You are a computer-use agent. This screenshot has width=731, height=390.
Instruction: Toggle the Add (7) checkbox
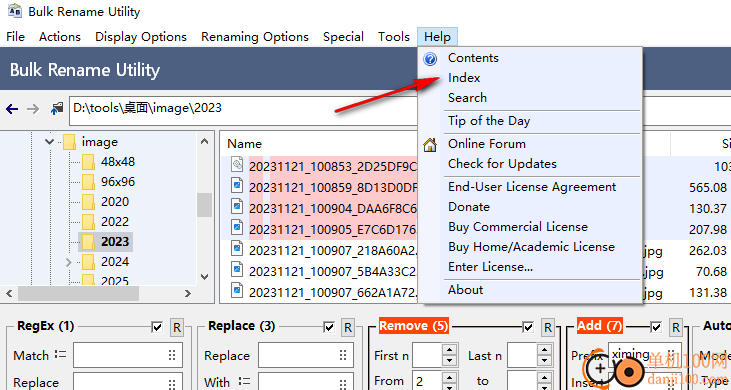pyautogui.click(x=656, y=328)
